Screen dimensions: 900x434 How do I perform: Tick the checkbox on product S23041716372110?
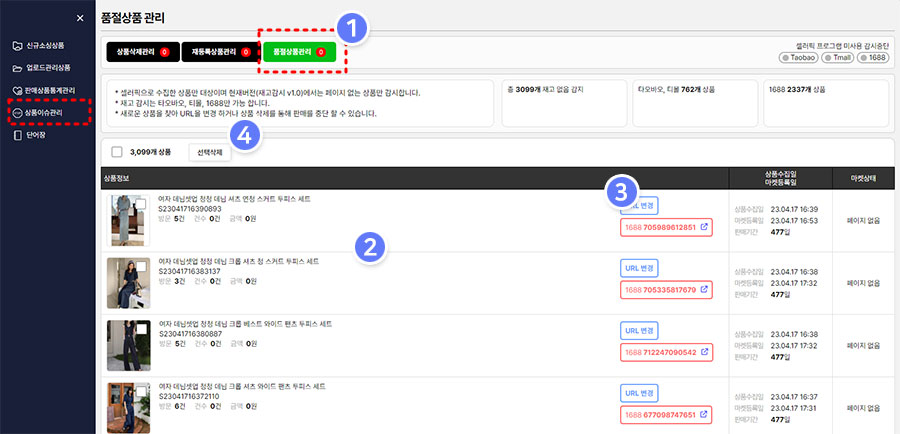coord(141,390)
